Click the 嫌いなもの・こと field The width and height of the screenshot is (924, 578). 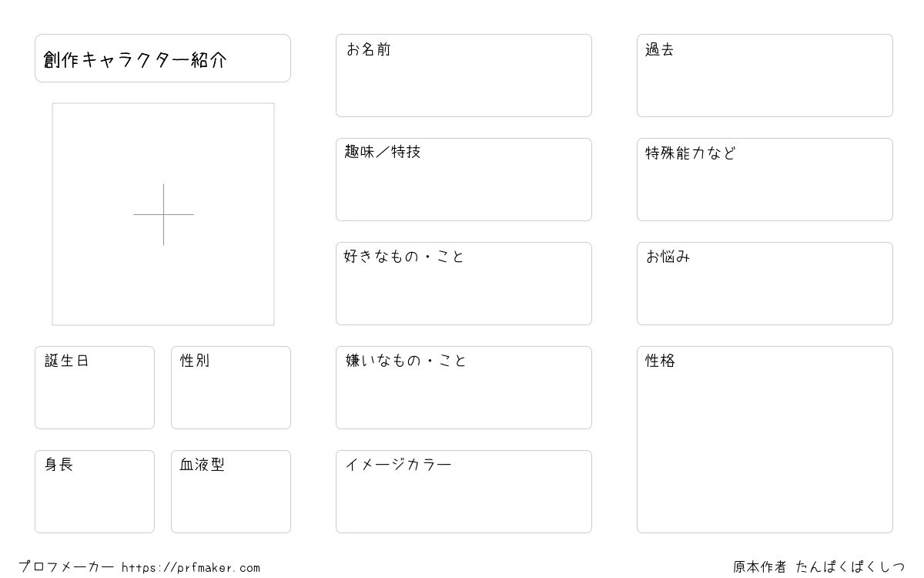(x=464, y=388)
